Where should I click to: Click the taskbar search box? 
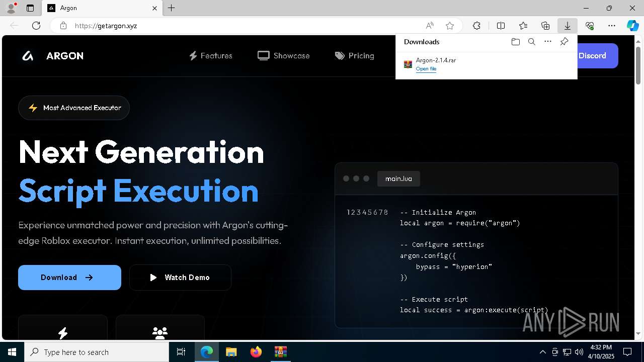tap(97, 352)
